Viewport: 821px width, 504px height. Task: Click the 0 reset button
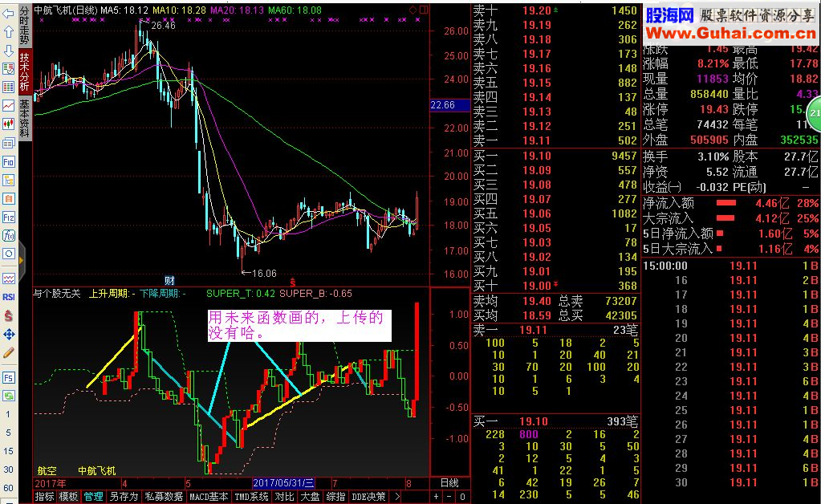point(461,497)
